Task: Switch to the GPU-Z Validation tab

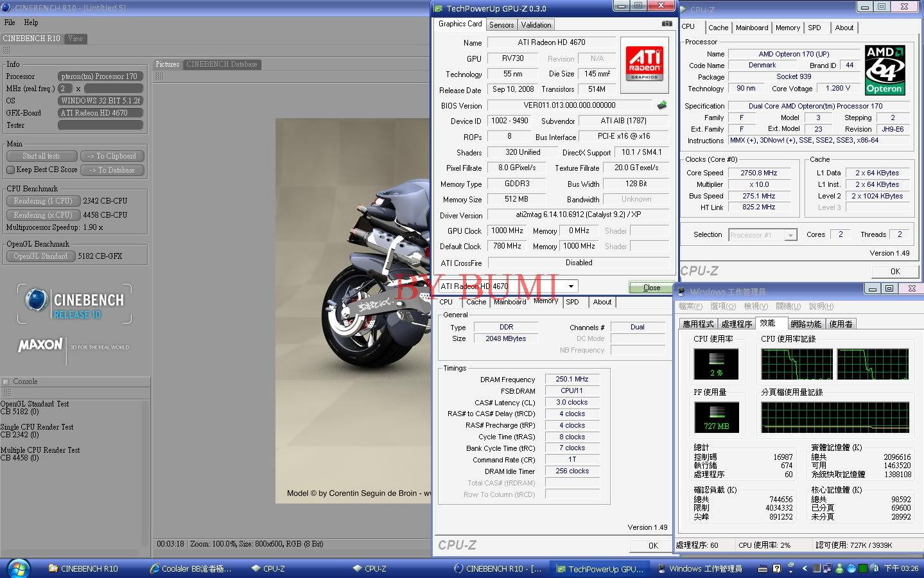Action: coord(536,25)
